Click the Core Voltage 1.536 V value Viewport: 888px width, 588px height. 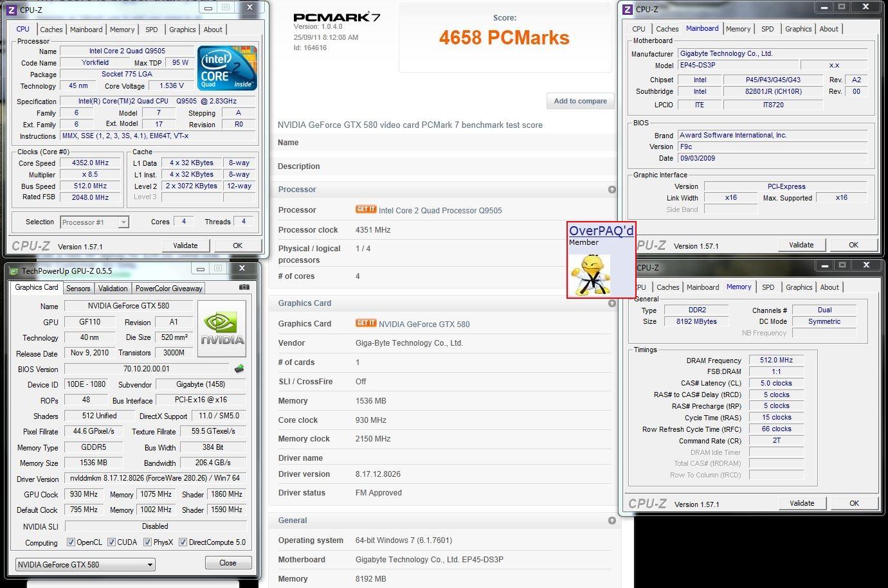click(x=172, y=85)
